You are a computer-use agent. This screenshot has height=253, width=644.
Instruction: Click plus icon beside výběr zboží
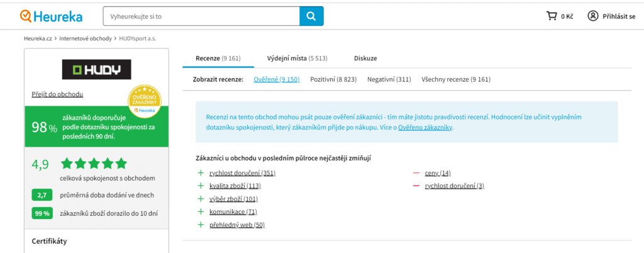[x=201, y=199]
